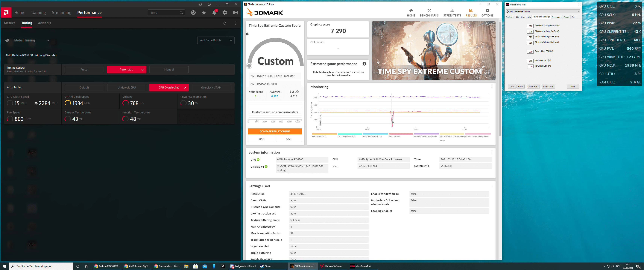Select Manual tuning control
Screen dimensions: 644x270
[169, 70]
